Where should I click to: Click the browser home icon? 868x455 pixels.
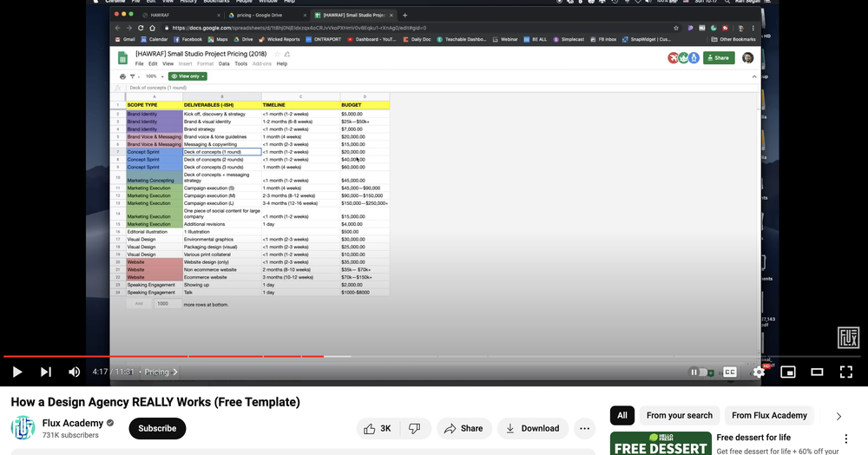click(152, 28)
